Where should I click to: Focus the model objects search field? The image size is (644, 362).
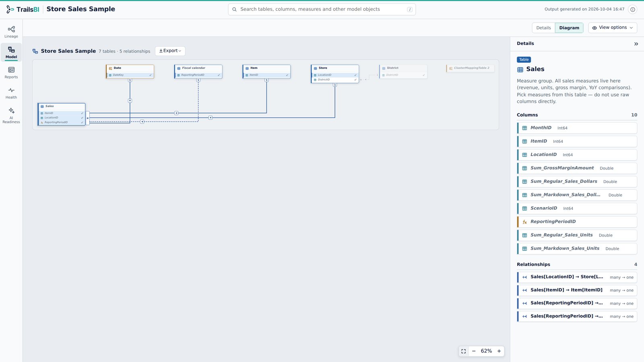[322, 9]
